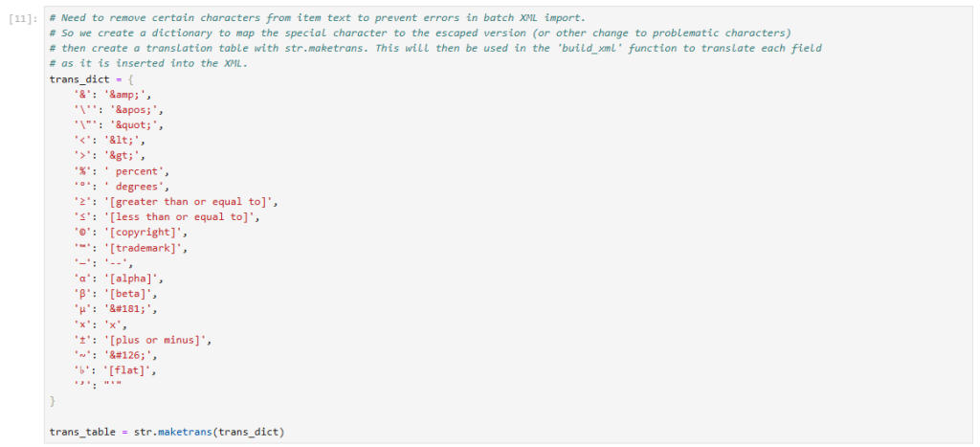Screen dimensions: 980x447
Task: Click the '[less than or equal to]' string
Action: 179,217
